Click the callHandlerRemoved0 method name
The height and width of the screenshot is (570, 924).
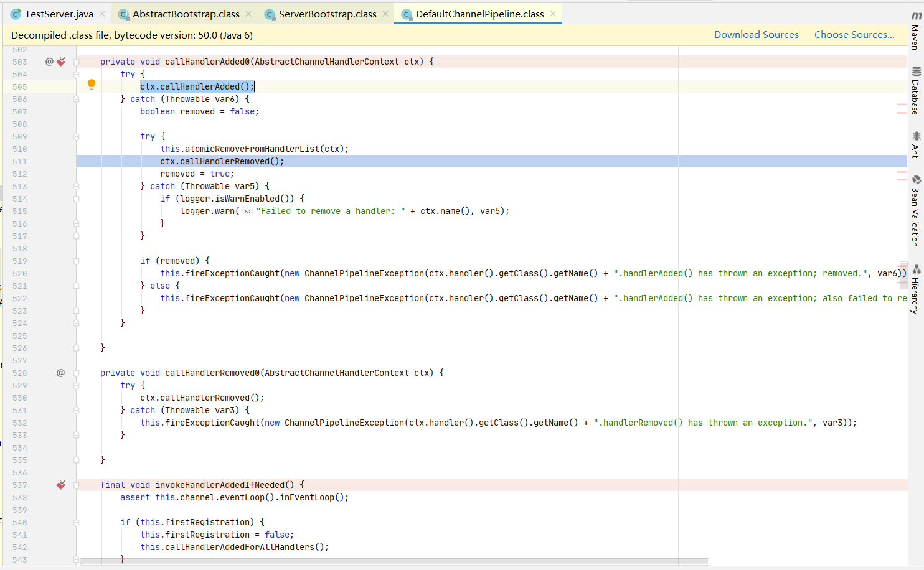(212, 373)
